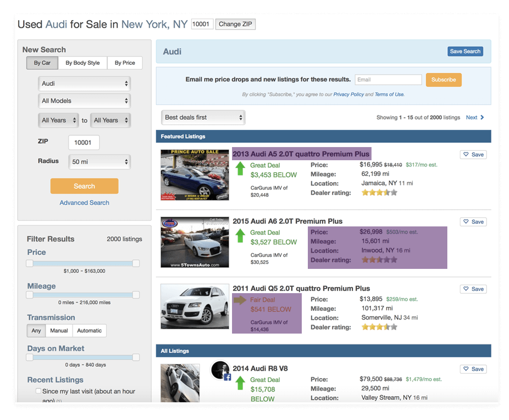
Task: Click Mileage slider right handle
Action: 136,295
